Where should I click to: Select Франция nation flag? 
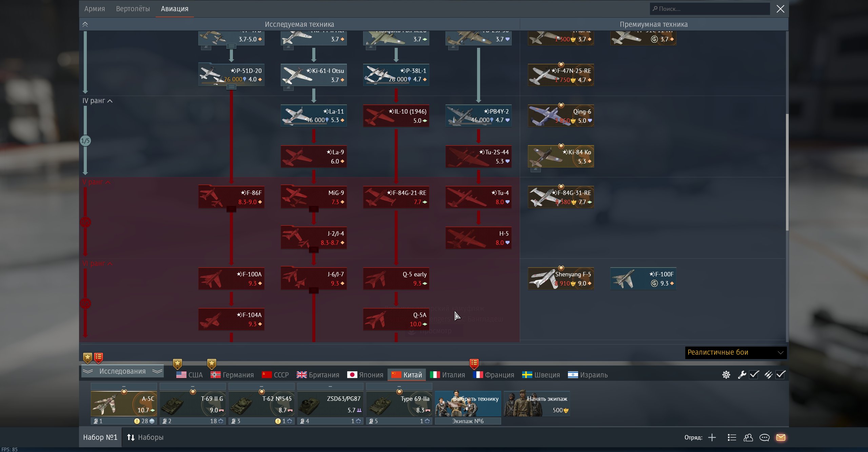[494, 375]
